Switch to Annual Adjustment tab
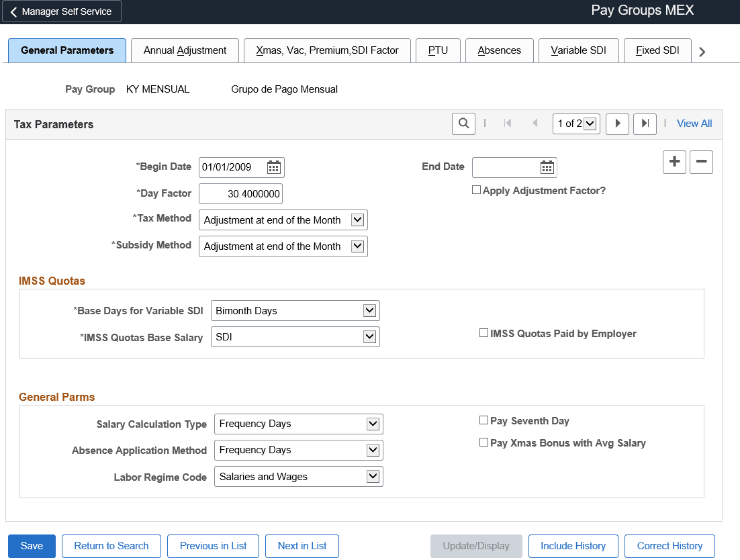This screenshot has height=560, width=740. coord(185,50)
